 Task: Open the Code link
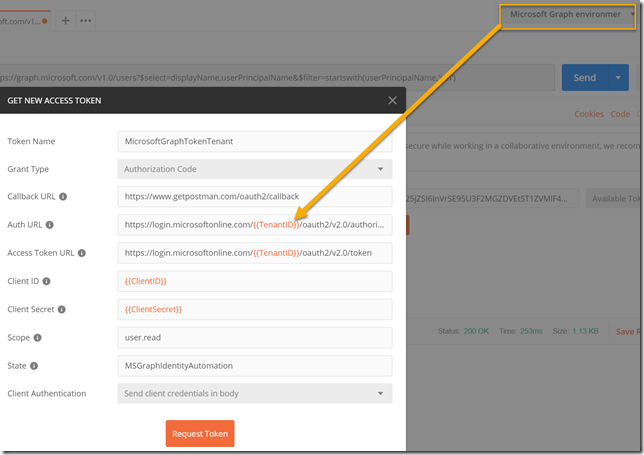point(620,114)
